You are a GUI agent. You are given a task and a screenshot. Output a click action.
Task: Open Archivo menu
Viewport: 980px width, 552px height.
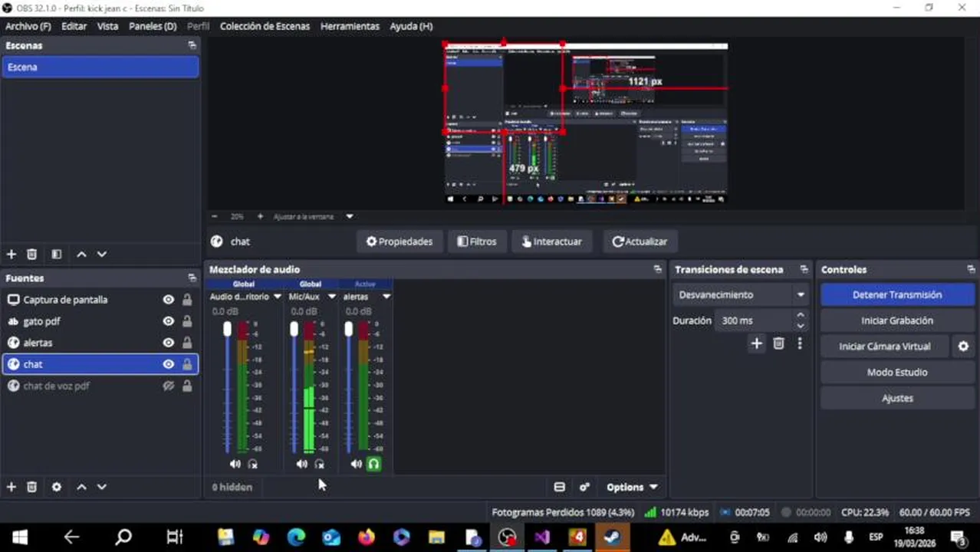[x=28, y=26]
